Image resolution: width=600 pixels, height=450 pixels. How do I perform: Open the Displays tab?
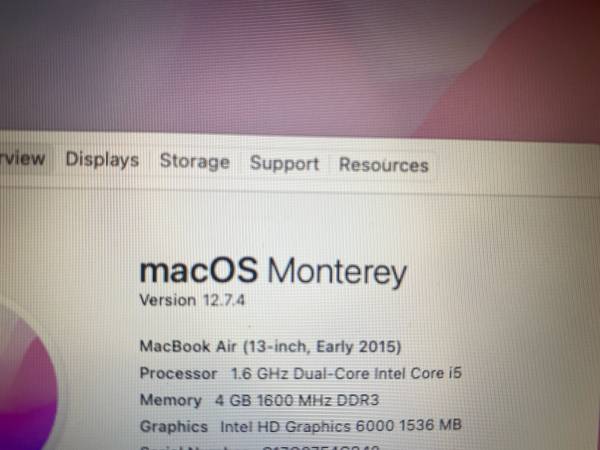tap(102, 160)
